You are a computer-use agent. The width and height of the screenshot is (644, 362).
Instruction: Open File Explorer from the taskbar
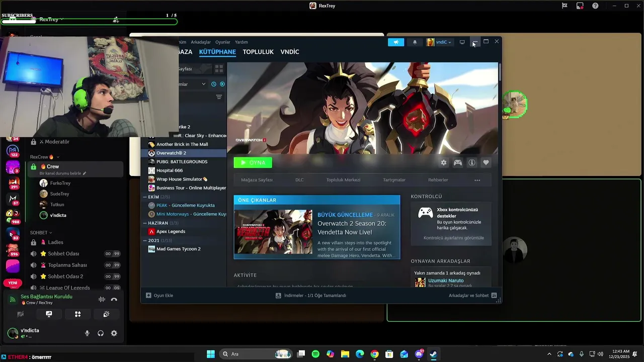pyautogui.click(x=345, y=354)
